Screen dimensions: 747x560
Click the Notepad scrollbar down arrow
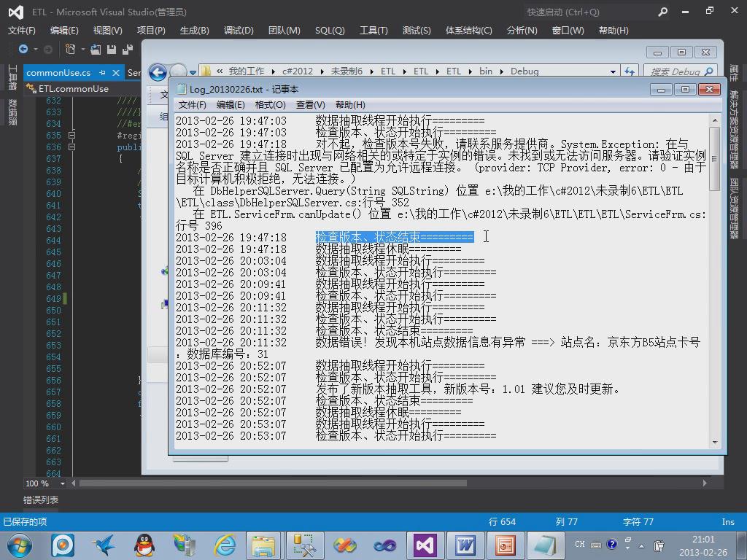[x=714, y=443]
